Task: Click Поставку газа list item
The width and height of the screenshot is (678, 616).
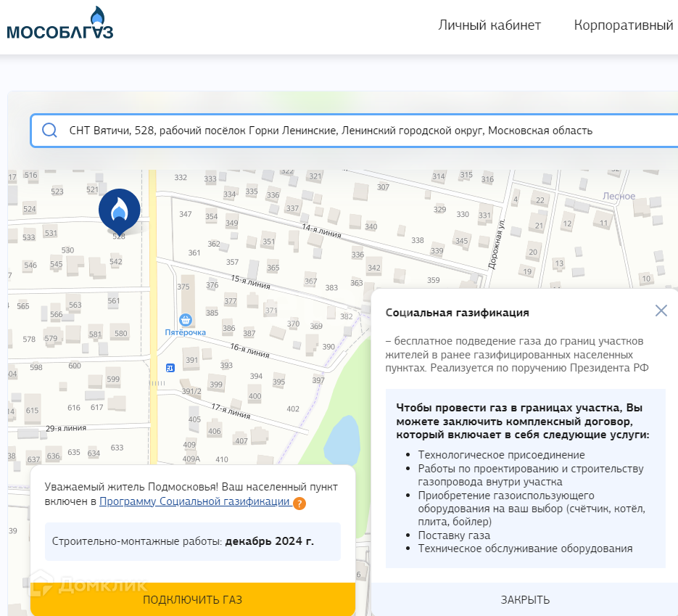Action: 454,535
